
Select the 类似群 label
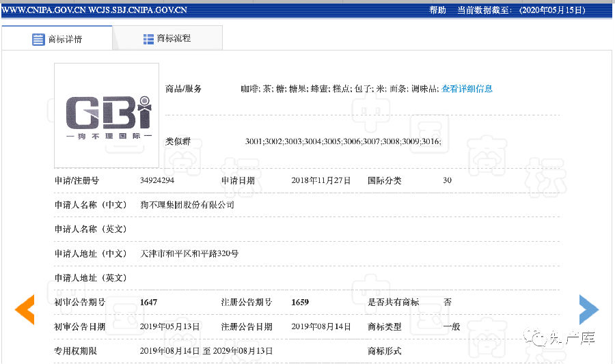178,141
